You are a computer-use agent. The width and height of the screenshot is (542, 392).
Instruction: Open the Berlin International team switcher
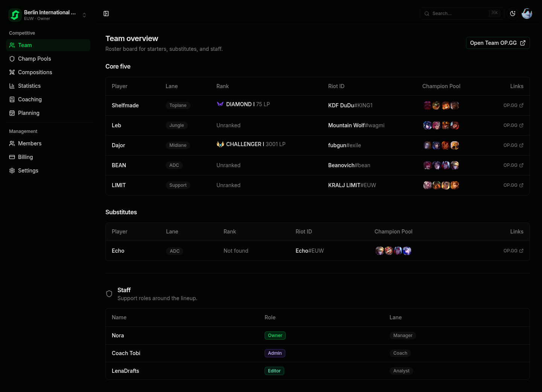tap(48, 15)
